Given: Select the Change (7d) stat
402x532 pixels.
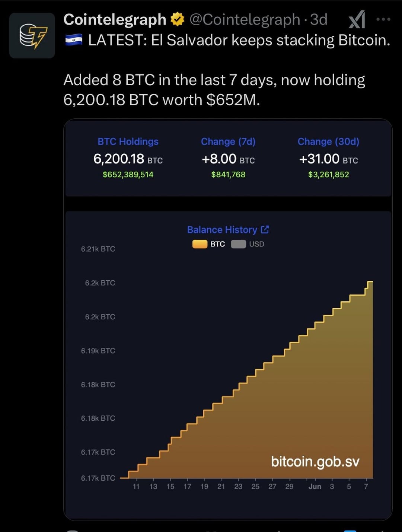Looking at the screenshot, I should 228,158.
